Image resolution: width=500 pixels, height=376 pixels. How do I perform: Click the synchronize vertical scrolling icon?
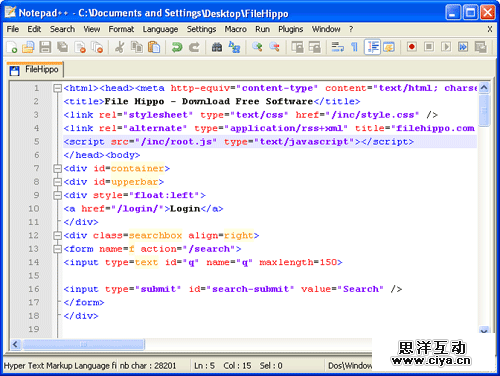click(297, 47)
